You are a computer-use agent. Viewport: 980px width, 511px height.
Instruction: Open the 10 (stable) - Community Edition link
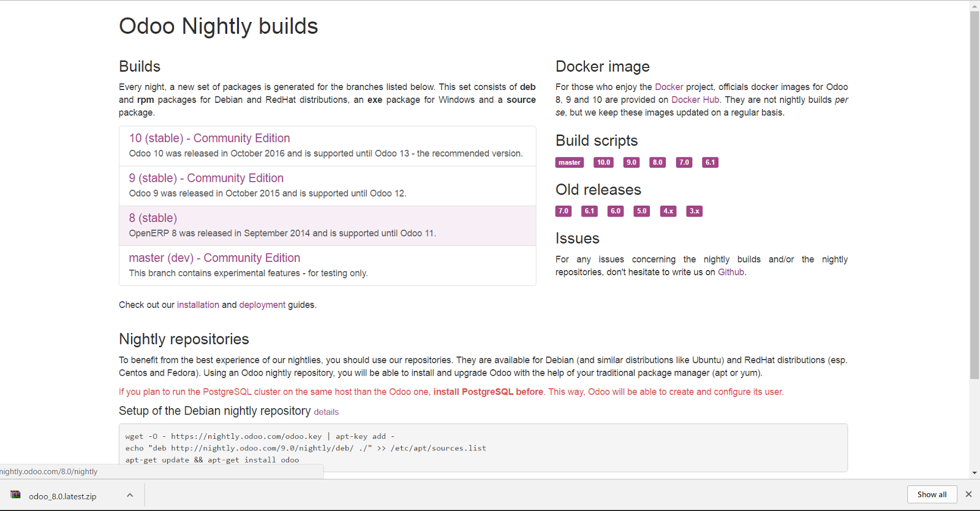209,138
